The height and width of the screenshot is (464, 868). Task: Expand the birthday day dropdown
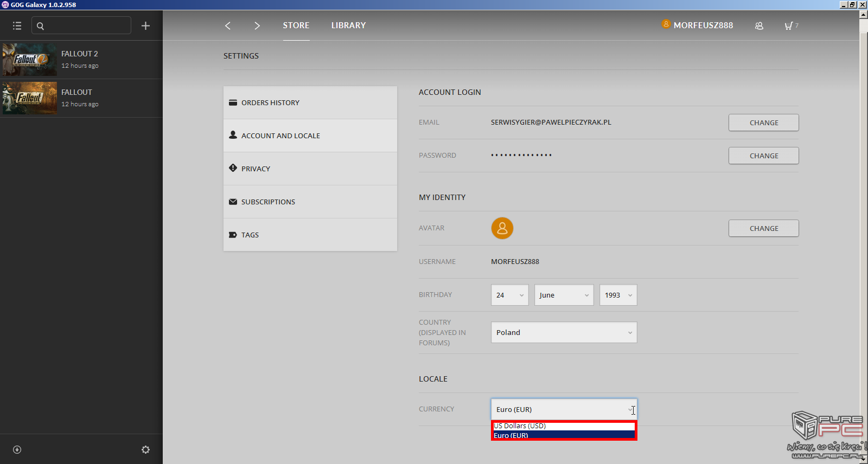tap(510, 295)
